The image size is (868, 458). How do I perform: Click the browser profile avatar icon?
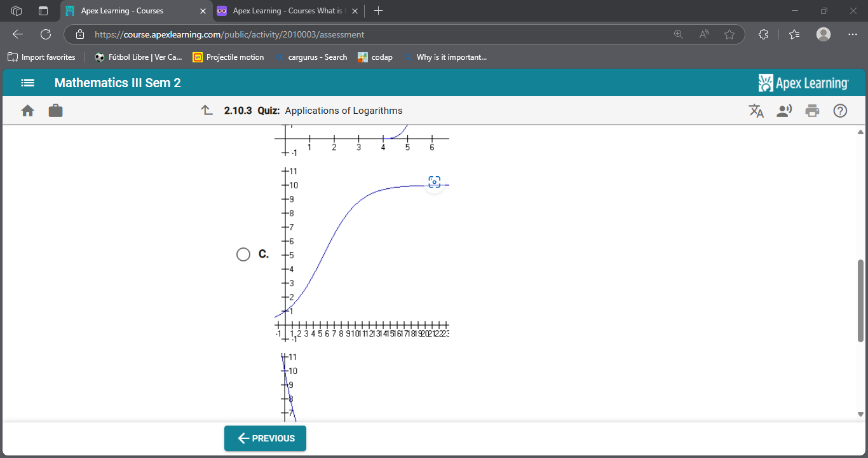pos(823,34)
